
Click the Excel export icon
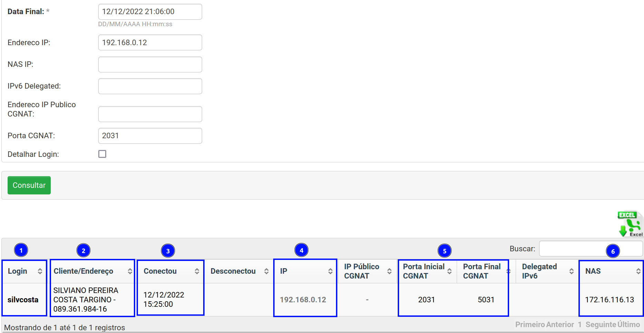(x=630, y=224)
